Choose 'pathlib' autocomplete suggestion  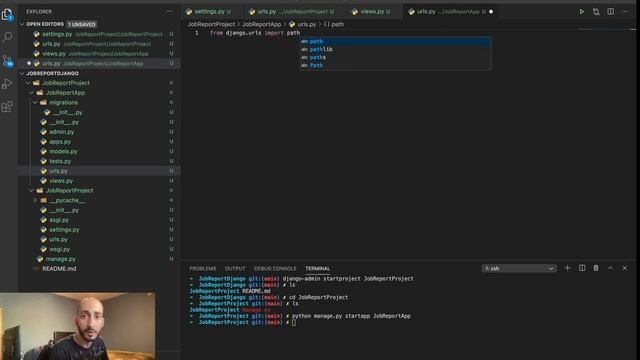396,49
